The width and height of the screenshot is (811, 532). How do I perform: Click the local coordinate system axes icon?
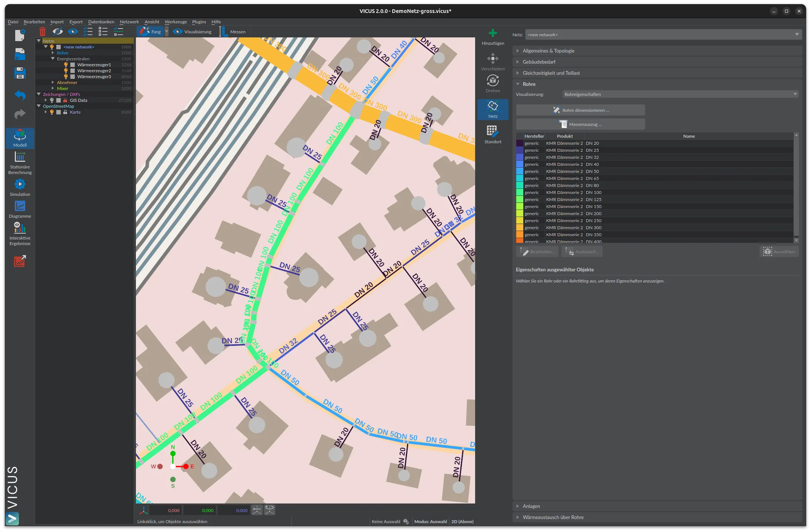(143, 511)
